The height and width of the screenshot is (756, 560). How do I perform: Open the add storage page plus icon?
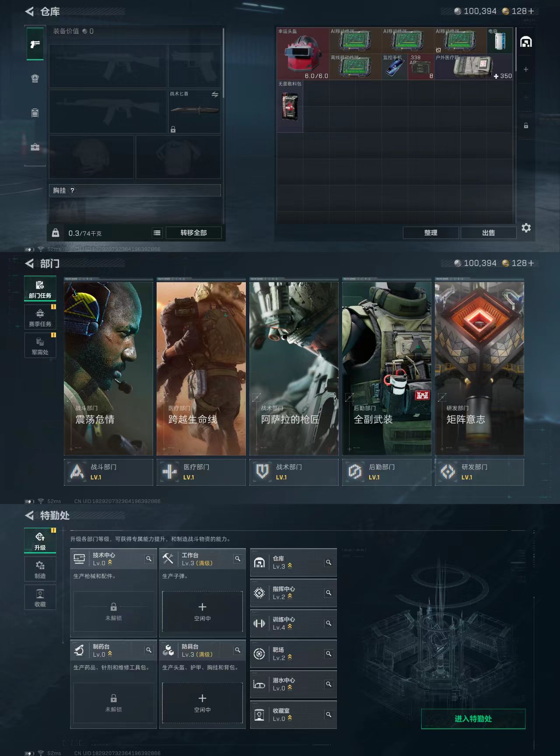pyautogui.click(x=526, y=69)
